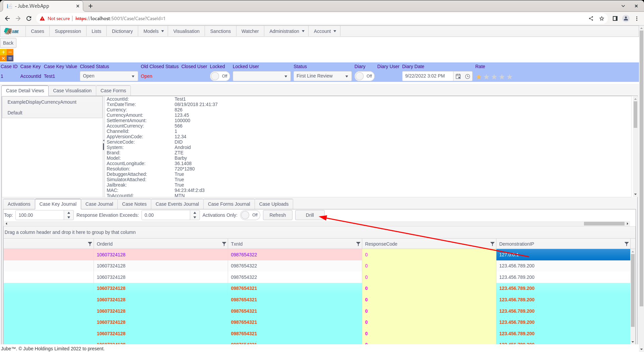Open the Cases menu item
The image size is (644, 352).
click(x=38, y=31)
